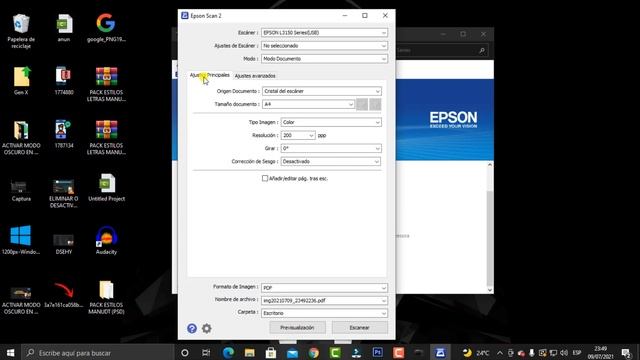Open Papelera de reciclaje on the desktop
This screenshot has width=640, height=360.
(21, 31)
